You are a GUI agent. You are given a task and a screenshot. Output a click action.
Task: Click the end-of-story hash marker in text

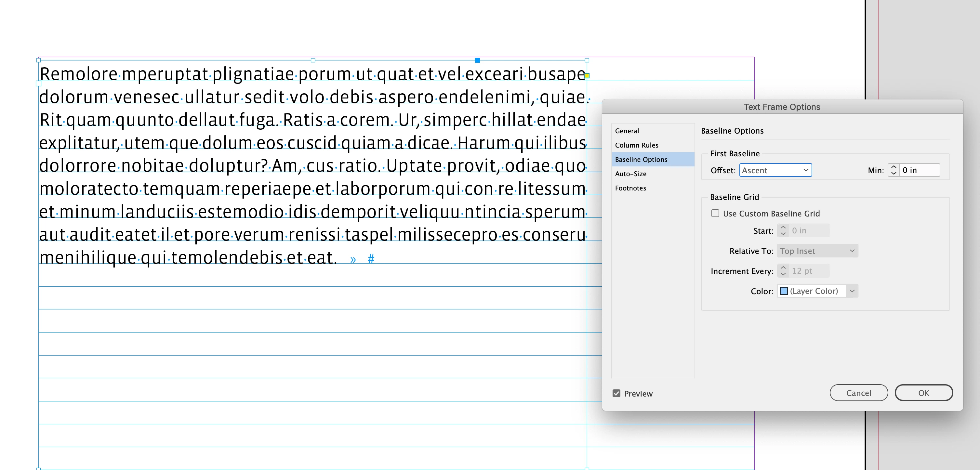[x=371, y=259]
